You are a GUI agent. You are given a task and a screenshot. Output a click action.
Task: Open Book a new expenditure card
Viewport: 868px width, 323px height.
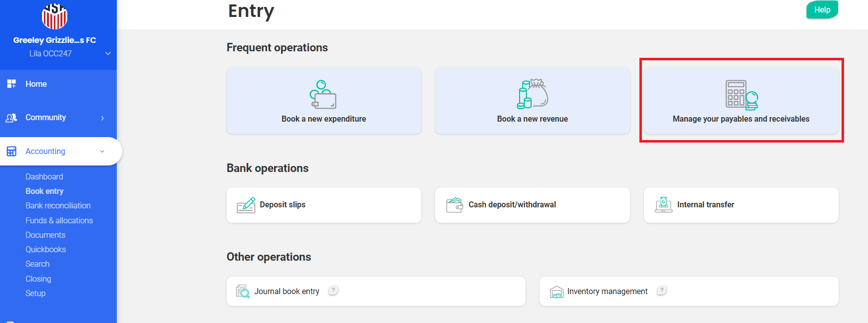tap(323, 101)
